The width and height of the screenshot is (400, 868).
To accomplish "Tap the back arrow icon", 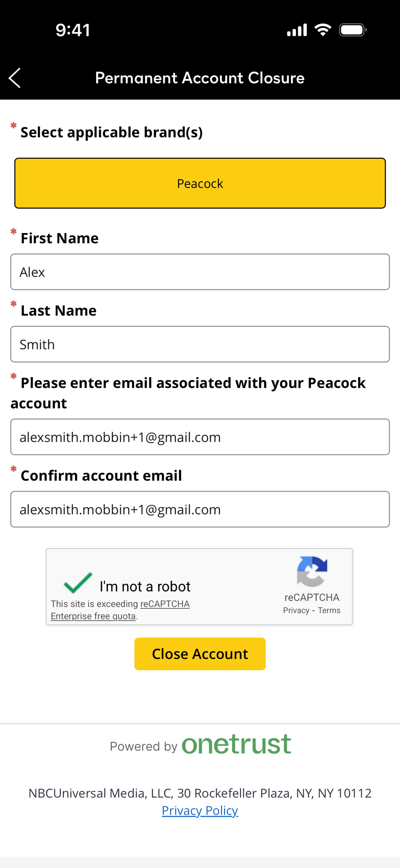I will click(14, 78).
